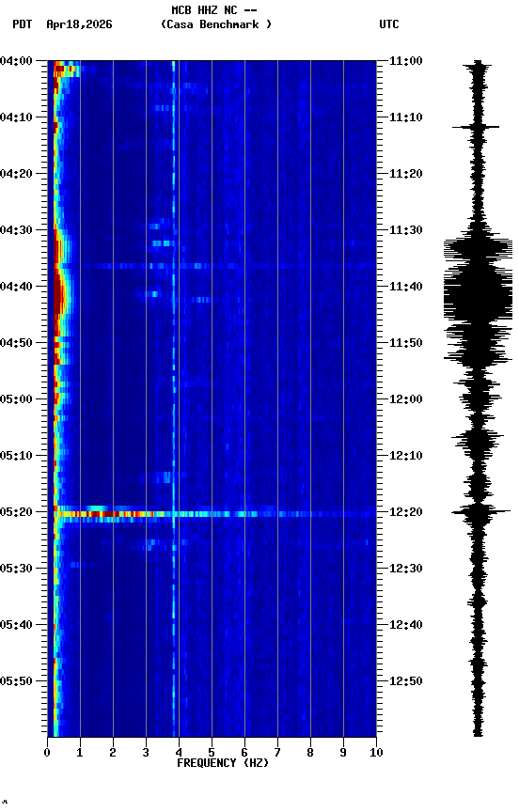Click the 1 Hz frequency tick label
The height and width of the screenshot is (812, 519).
(80, 753)
